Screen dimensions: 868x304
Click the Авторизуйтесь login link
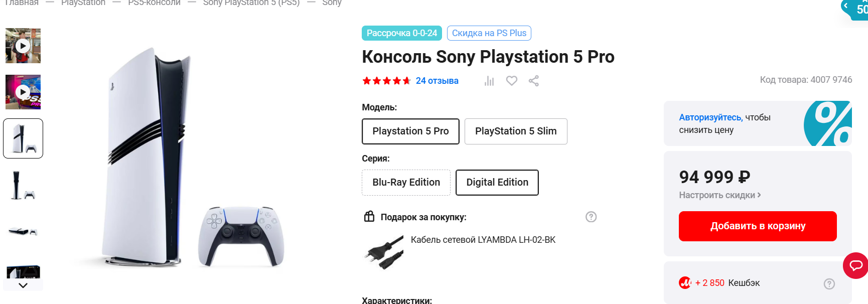[710, 117]
